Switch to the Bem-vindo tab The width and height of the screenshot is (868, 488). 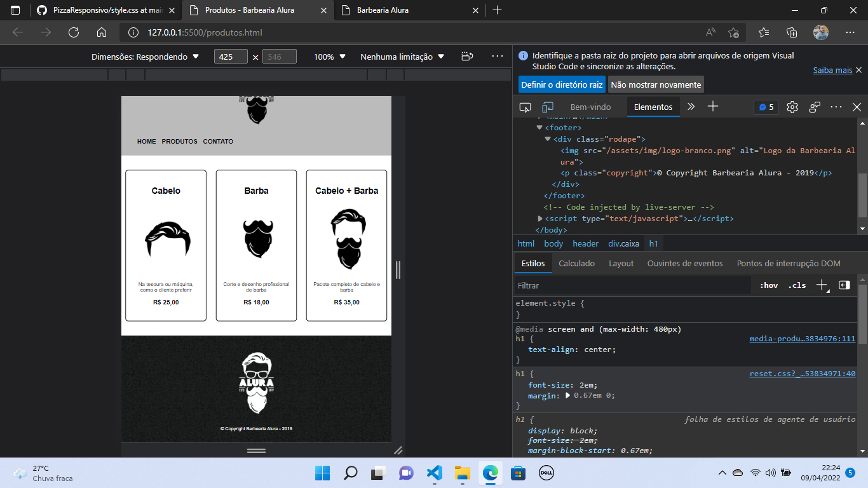pyautogui.click(x=590, y=107)
